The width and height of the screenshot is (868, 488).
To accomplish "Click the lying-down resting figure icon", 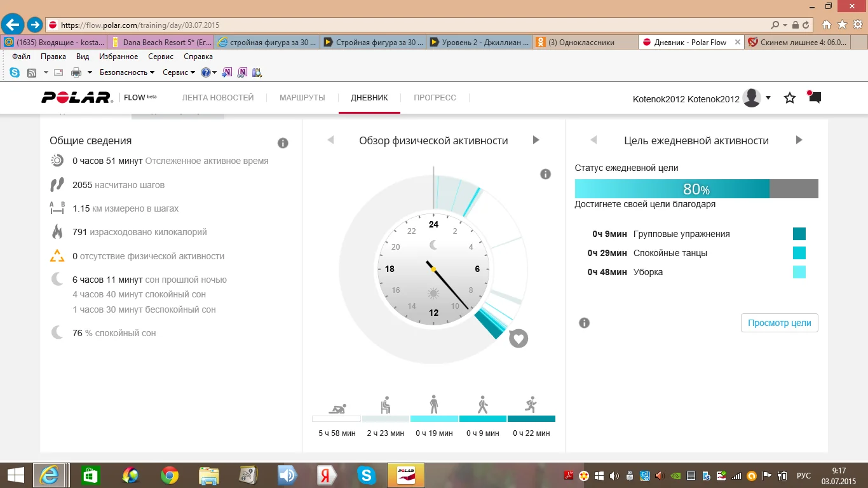I will point(336,407).
